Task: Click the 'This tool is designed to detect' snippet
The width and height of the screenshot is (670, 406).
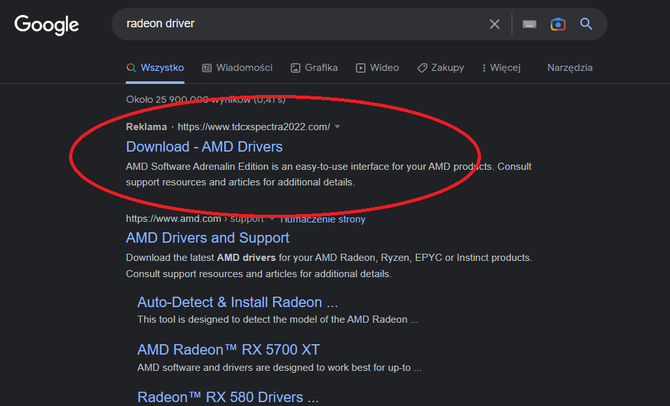Action: (x=278, y=320)
